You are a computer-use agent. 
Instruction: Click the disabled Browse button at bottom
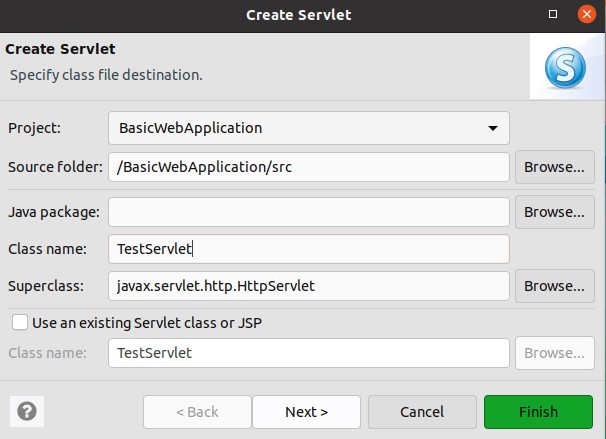[x=554, y=353]
